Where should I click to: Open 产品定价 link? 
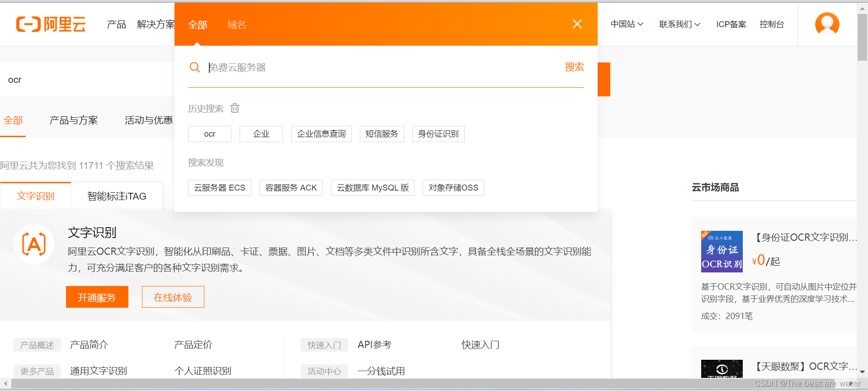point(193,345)
